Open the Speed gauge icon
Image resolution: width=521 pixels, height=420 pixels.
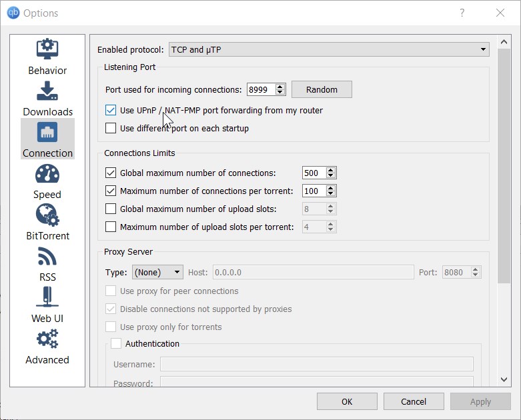coord(47,173)
